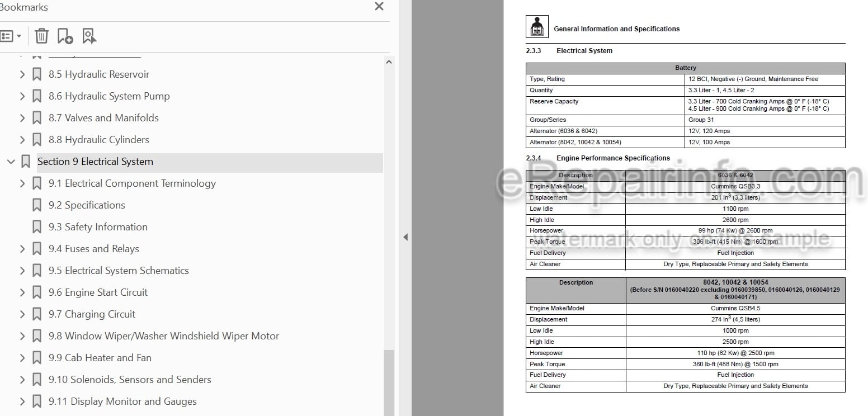Click the 'General Information and Specifications' header text
Screen dimensions: 868x416
coord(616,29)
